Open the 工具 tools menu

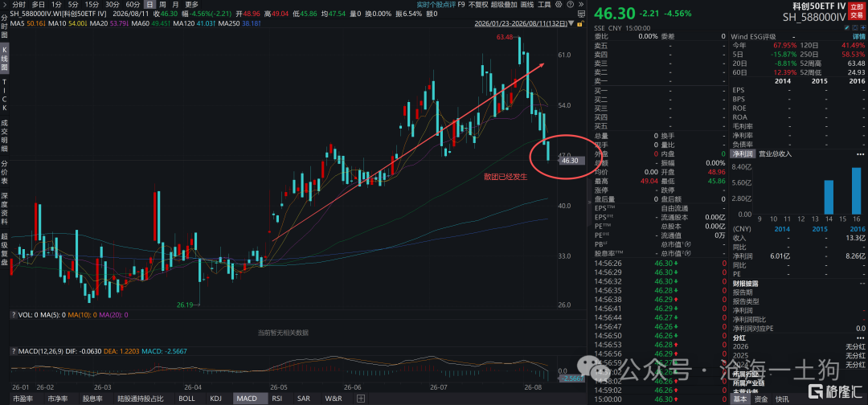coord(544,5)
